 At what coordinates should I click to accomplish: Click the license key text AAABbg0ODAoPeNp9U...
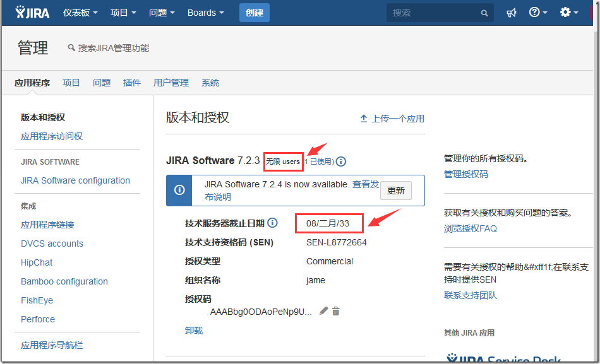tap(261, 312)
